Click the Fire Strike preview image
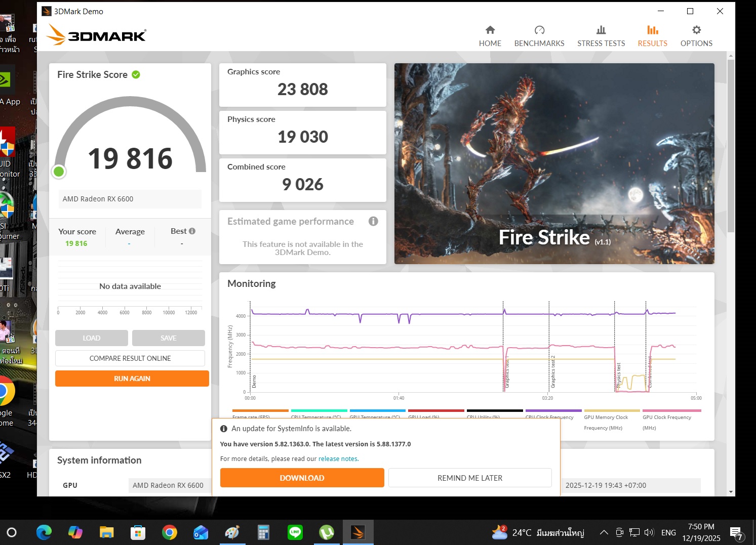 554,163
